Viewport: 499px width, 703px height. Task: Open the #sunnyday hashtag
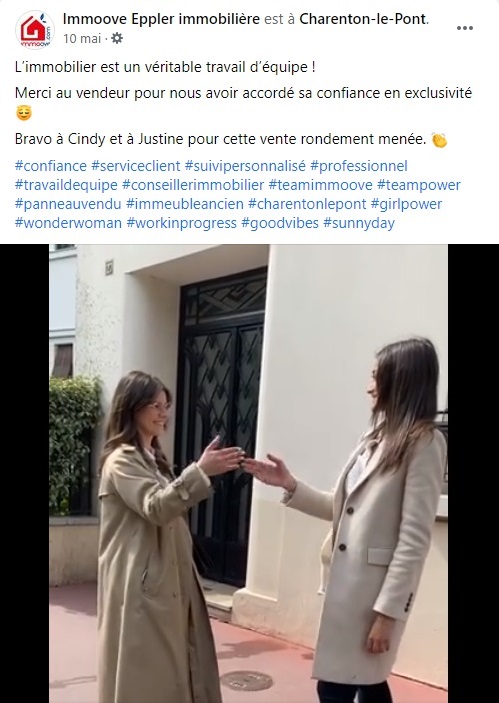(359, 223)
